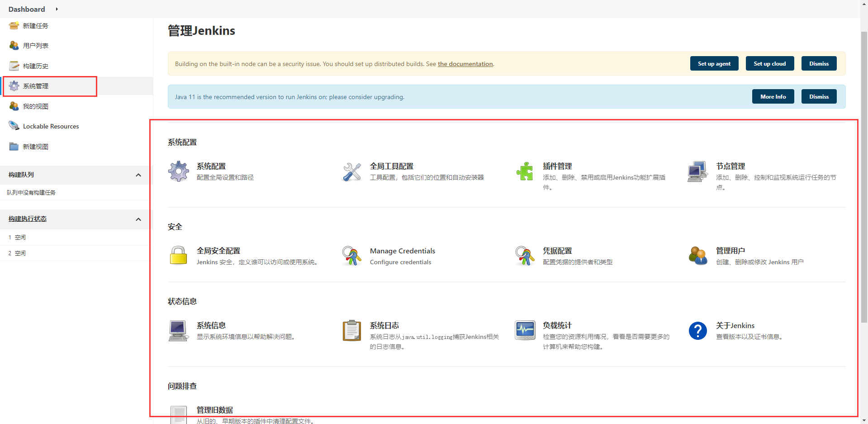Viewport: 868px width, 424px height.
Task: Click the More Info button
Action: click(x=773, y=96)
